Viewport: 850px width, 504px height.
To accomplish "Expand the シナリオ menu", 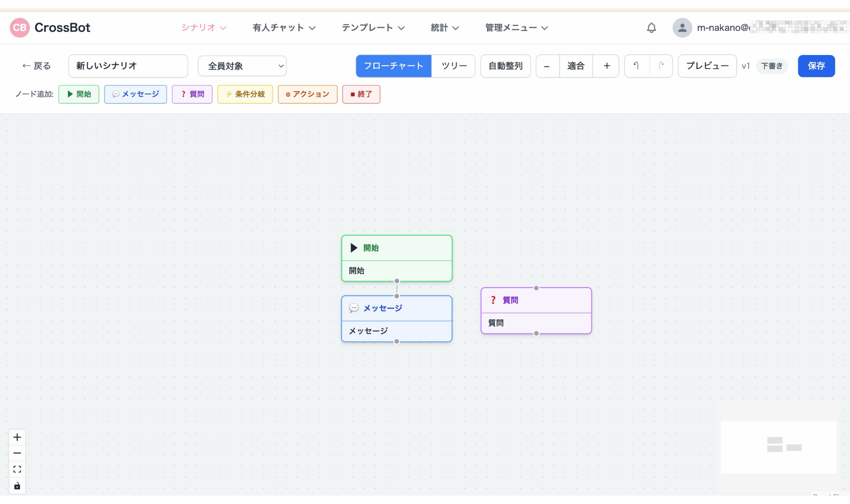I will pyautogui.click(x=204, y=28).
